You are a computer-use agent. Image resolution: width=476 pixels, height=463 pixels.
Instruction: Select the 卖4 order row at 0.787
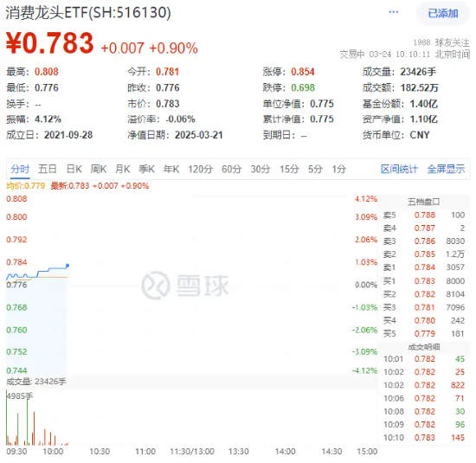pos(424,228)
